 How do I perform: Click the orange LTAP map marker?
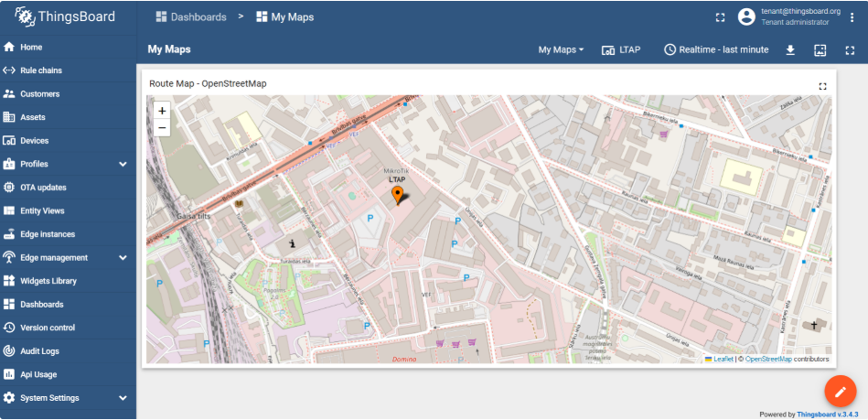pyautogui.click(x=397, y=195)
